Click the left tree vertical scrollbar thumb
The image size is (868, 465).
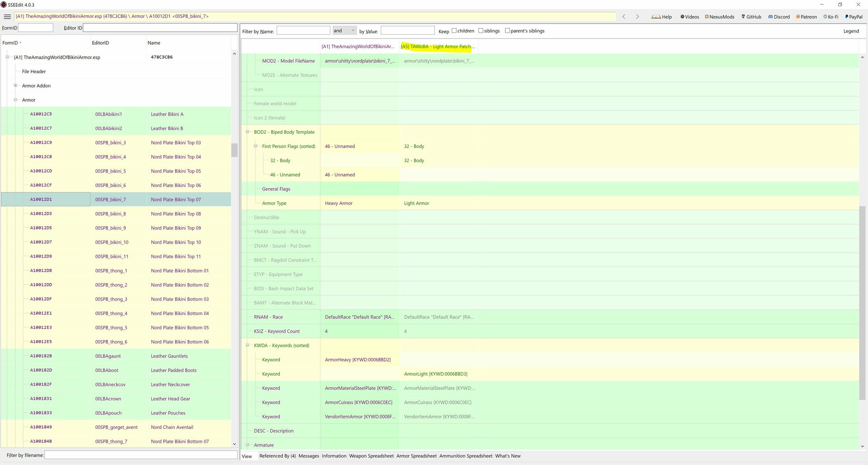(234, 150)
